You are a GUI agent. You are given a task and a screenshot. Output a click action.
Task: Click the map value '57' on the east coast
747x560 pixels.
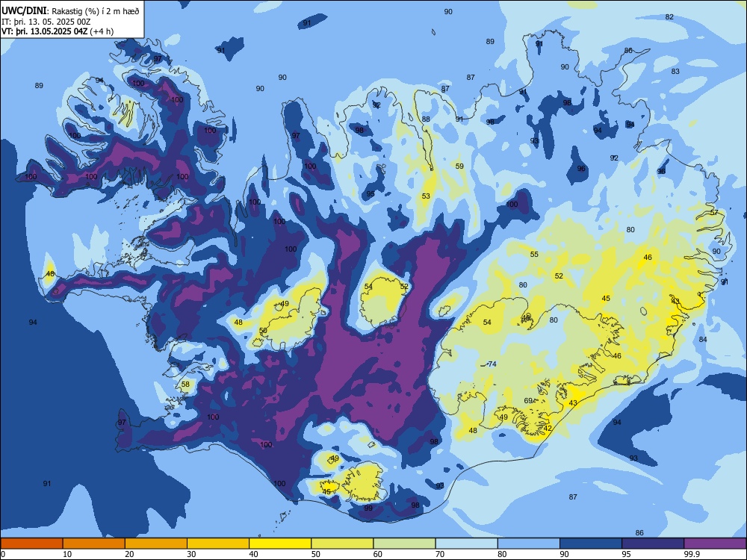coord(714,212)
